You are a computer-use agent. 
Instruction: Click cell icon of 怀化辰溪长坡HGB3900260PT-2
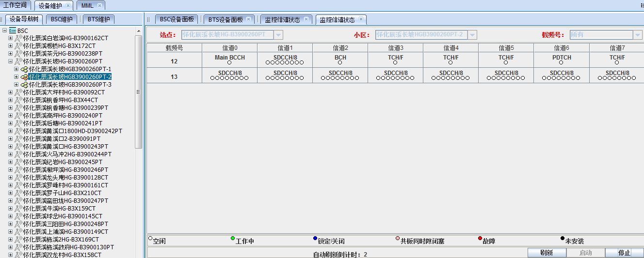pyautogui.click(x=24, y=77)
